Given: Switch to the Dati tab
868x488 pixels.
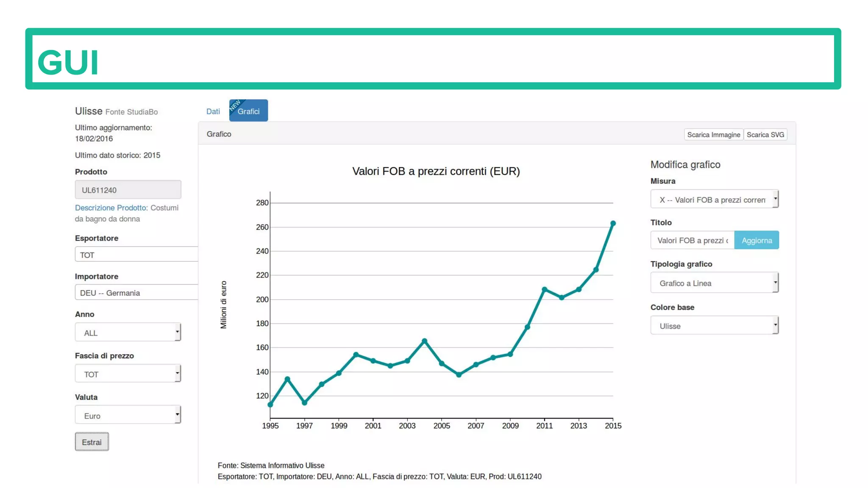Looking at the screenshot, I should click(x=213, y=111).
